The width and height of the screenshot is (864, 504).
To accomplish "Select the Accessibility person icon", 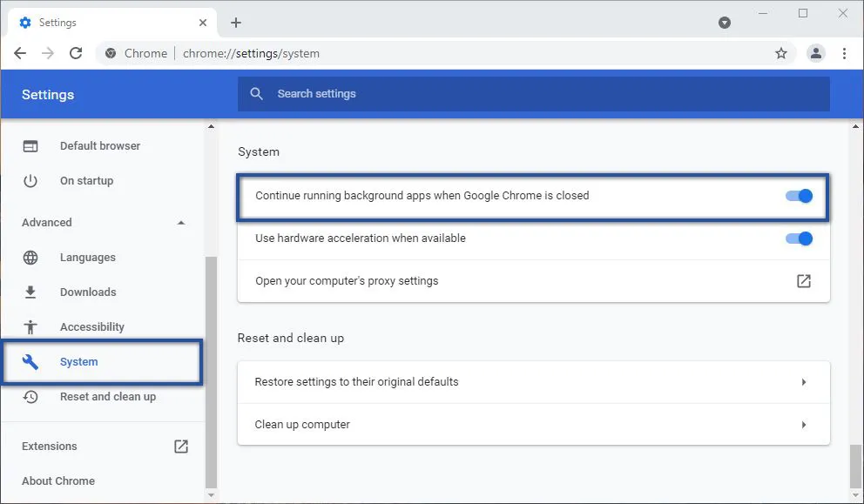I will pos(30,326).
